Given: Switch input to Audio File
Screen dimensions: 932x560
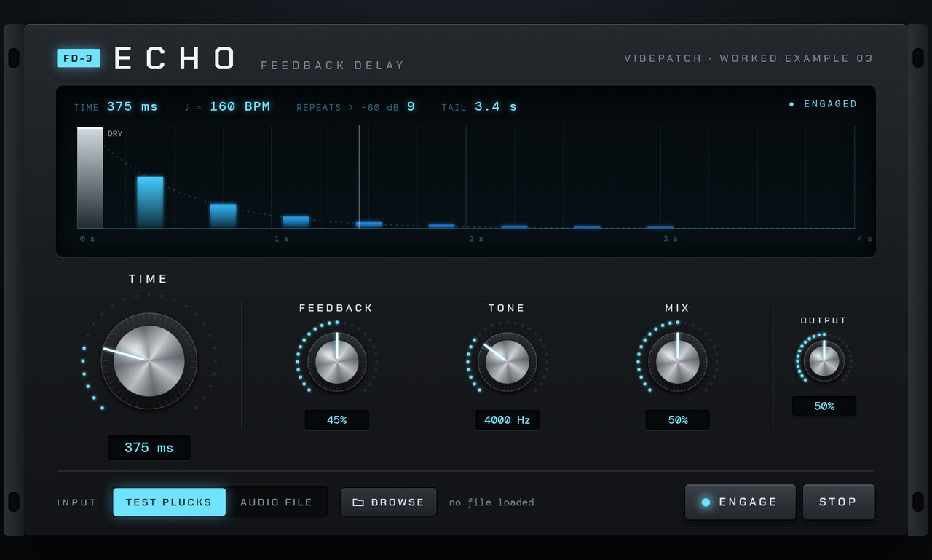Looking at the screenshot, I should coord(276,502).
